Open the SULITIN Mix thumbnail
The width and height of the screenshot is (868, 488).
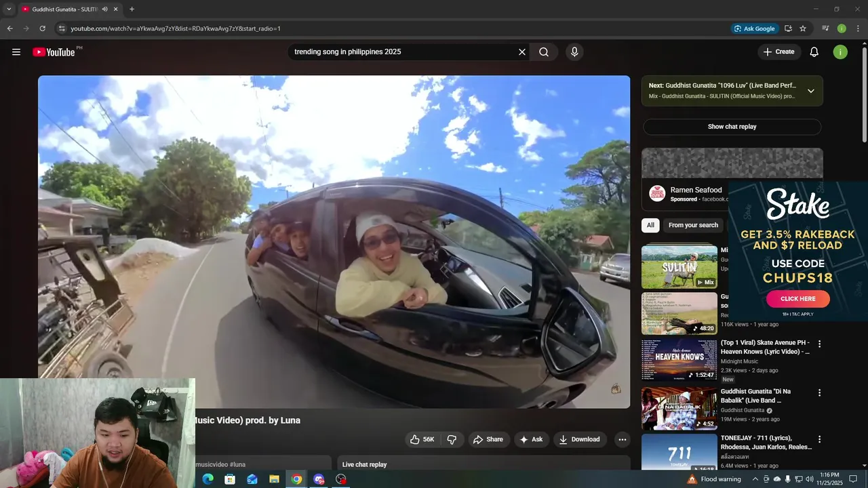(679, 267)
